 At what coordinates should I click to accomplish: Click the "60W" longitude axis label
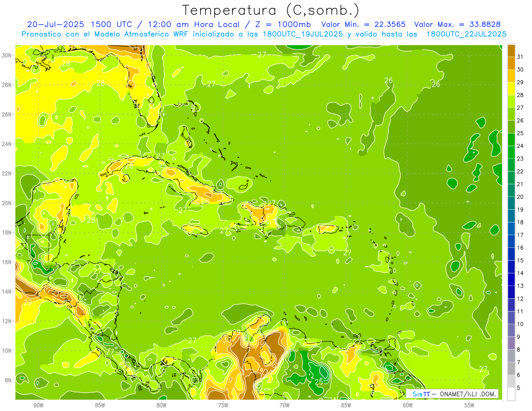coord(408,405)
